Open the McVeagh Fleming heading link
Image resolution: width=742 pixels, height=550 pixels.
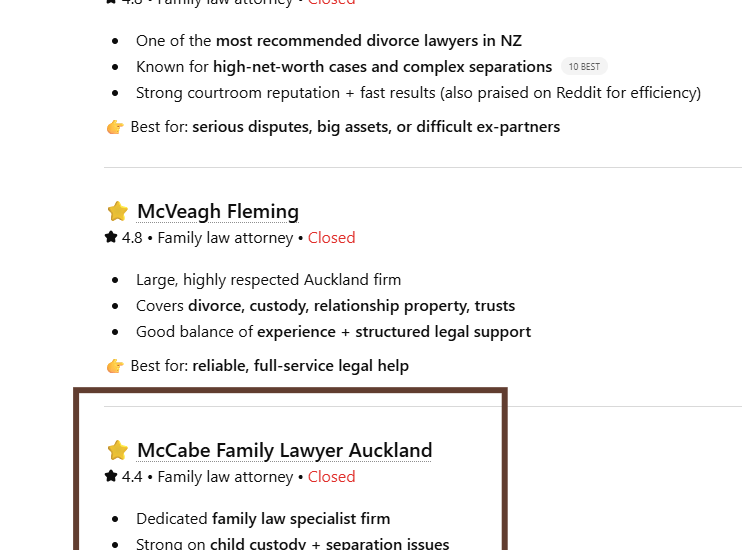coord(217,212)
